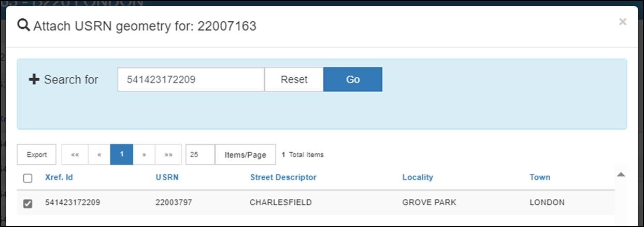Viewport: 644px width, 227px height.
Task: Focus the search field containing 541423172209
Action: click(191, 79)
